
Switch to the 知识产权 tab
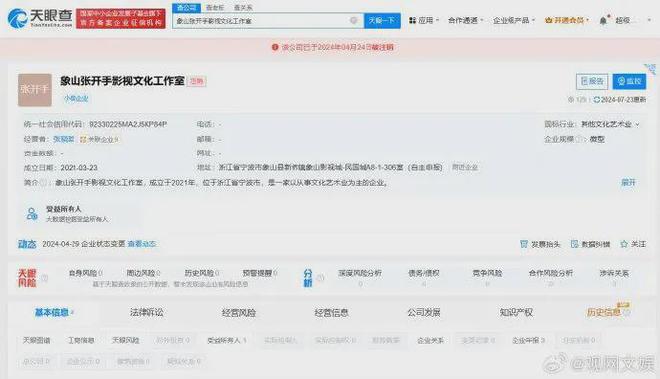click(516, 312)
